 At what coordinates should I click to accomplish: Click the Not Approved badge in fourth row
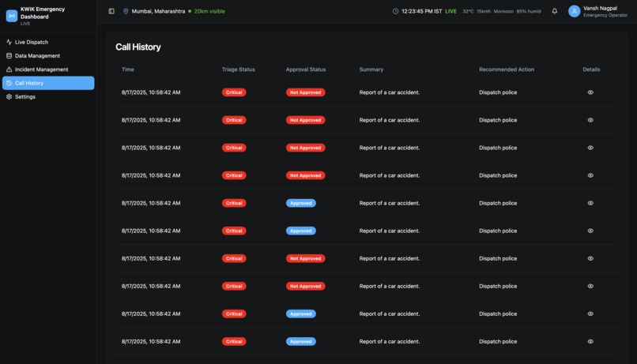[306, 175]
